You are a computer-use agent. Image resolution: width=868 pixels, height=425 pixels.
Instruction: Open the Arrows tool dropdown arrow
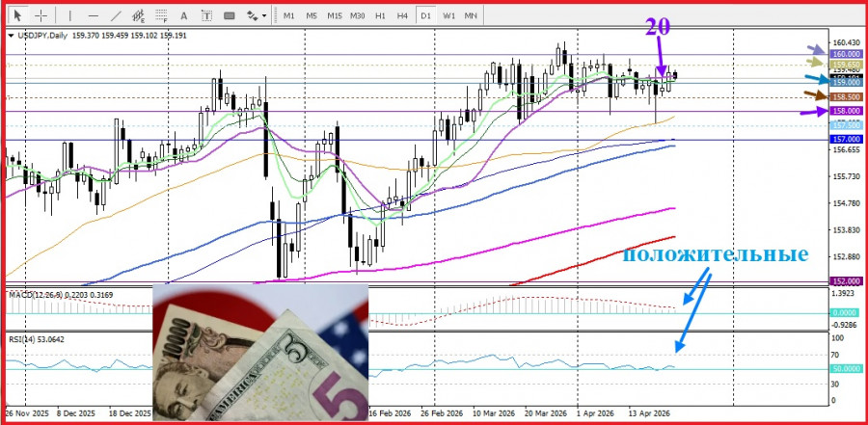click(x=264, y=16)
